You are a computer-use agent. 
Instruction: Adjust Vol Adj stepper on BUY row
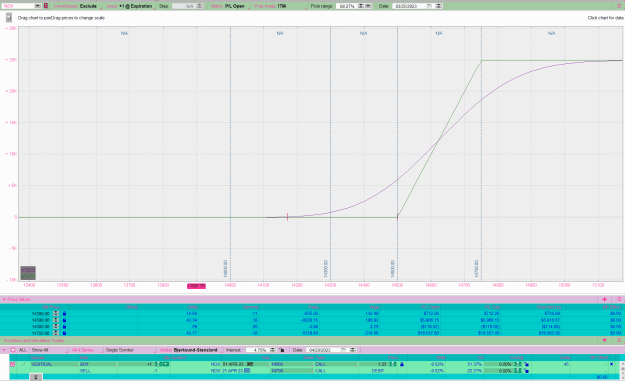[517, 364]
